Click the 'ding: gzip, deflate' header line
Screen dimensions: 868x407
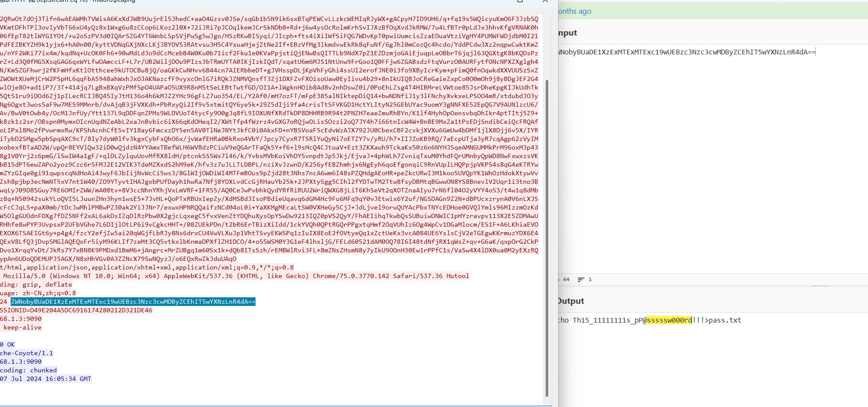click(x=36, y=284)
